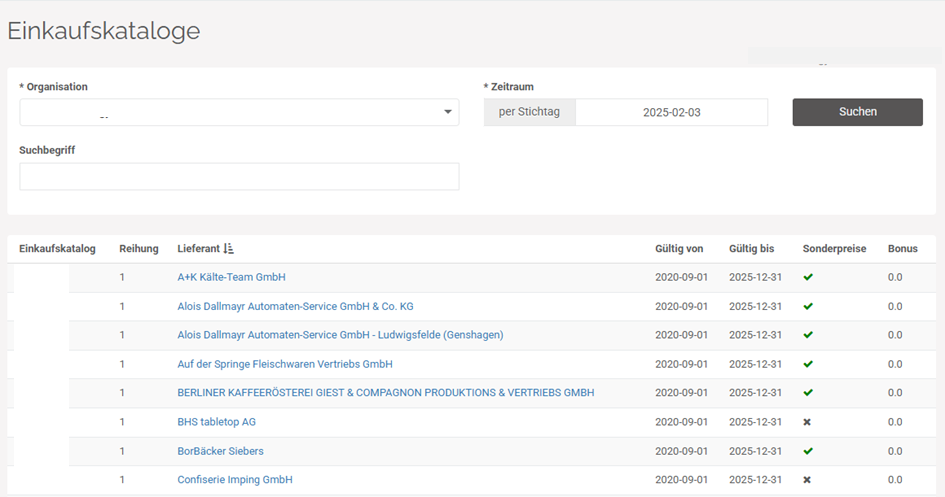Open Confiserie Imping GmbH supplier link

click(x=234, y=480)
